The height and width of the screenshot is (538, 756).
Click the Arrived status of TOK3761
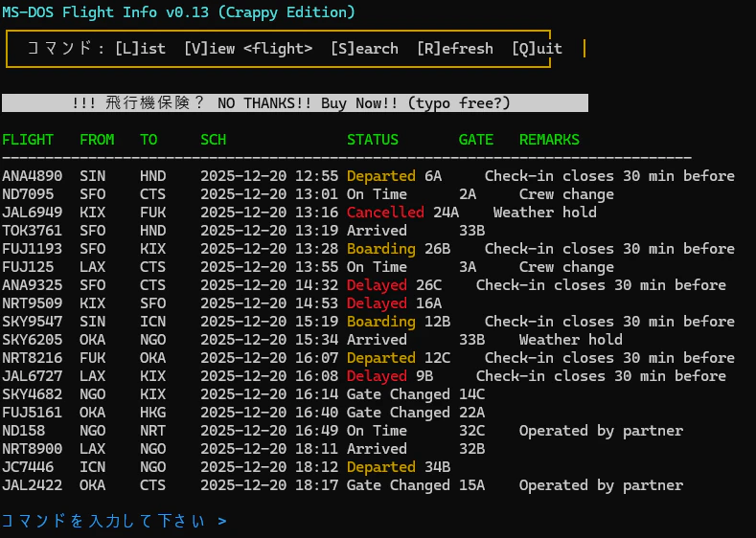coord(377,231)
